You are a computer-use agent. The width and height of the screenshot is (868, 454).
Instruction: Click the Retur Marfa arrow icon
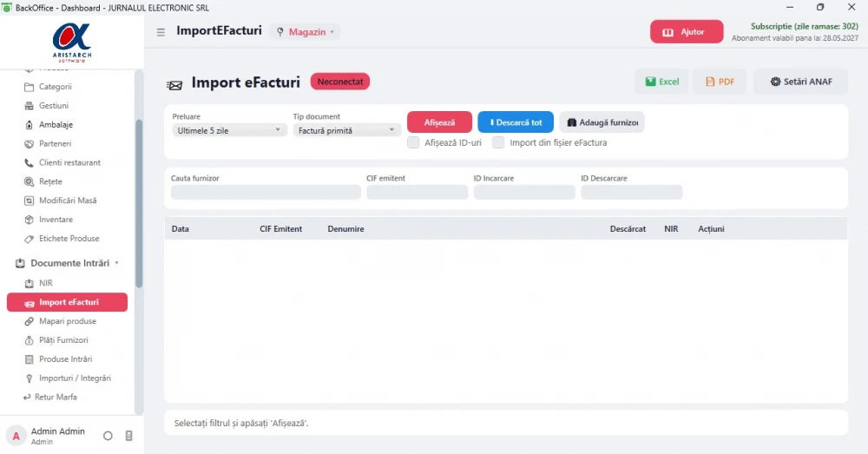click(x=27, y=397)
